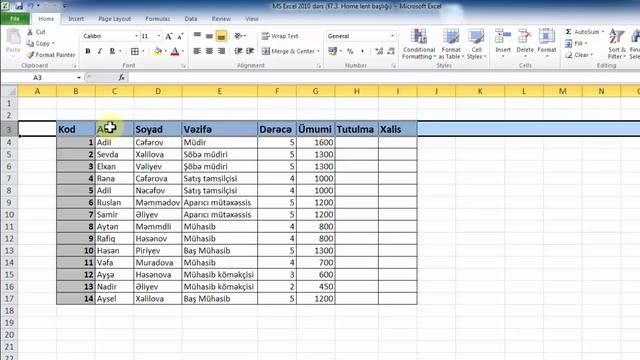Screen dimensions: 640x360
Task: Open the Number Format General dropdown
Action: point(392,36)
